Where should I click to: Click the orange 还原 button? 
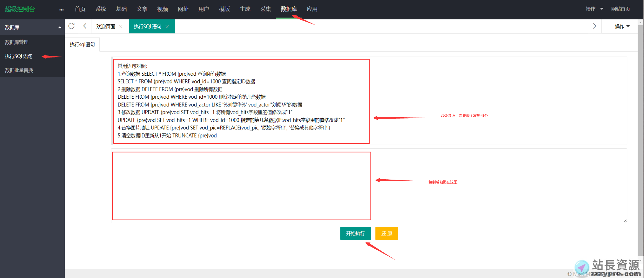387,233
